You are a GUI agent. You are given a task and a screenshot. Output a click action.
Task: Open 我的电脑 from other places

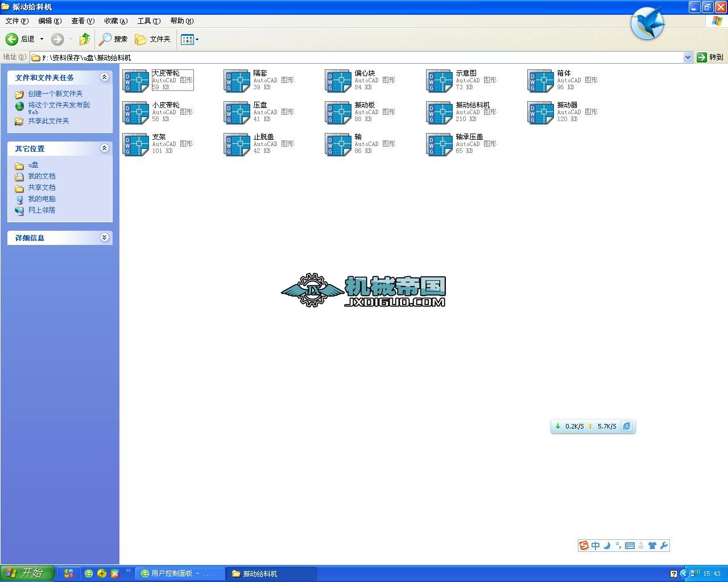42,199
